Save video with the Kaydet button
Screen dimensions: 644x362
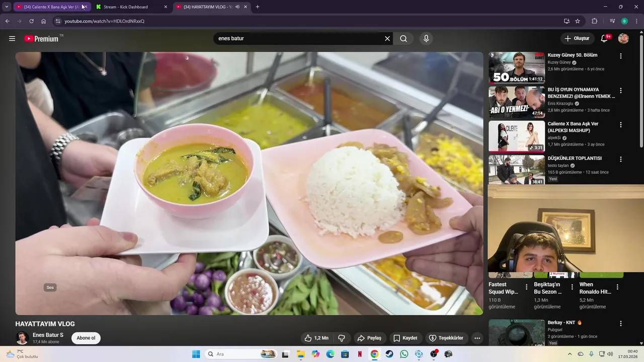406,338
